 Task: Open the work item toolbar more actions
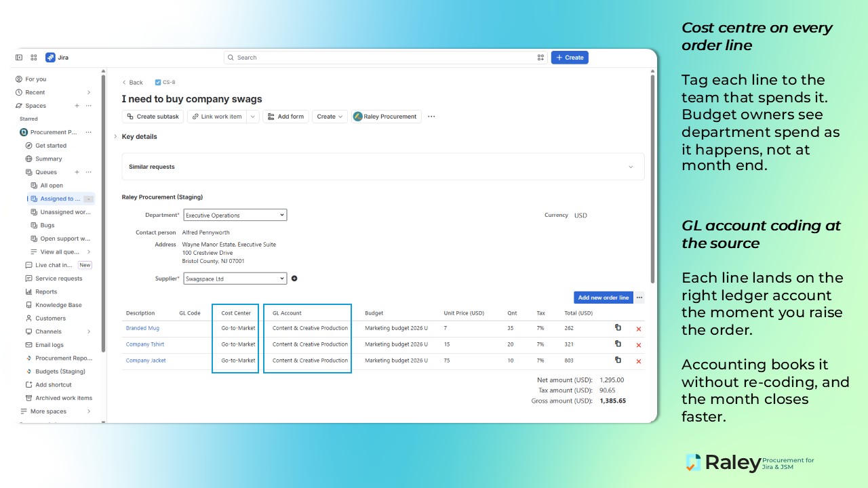pos(431,117)
